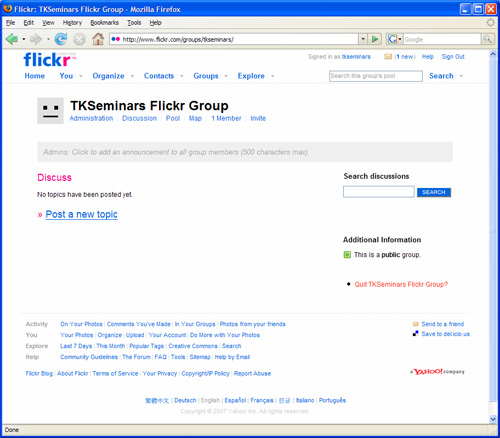The image size is (500, 438).
Task: Click the mail envelope icon near 1 new
Action: (x=388, y=57)
